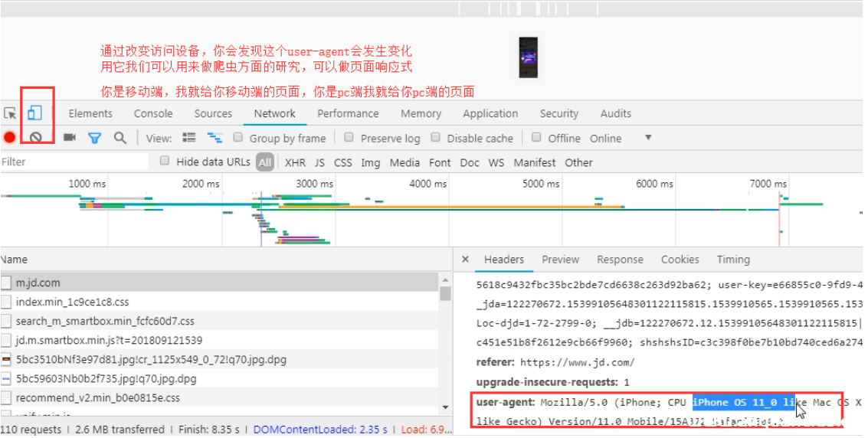Filter requests by Other
Image resolution: width=868 pixels, height=438 pixels.
(578, 162)
